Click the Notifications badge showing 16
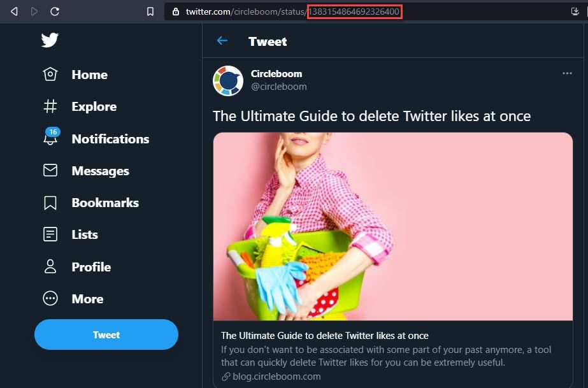This screenshot has width=588, height=388. pyautogui.click(x=52, y=132)
